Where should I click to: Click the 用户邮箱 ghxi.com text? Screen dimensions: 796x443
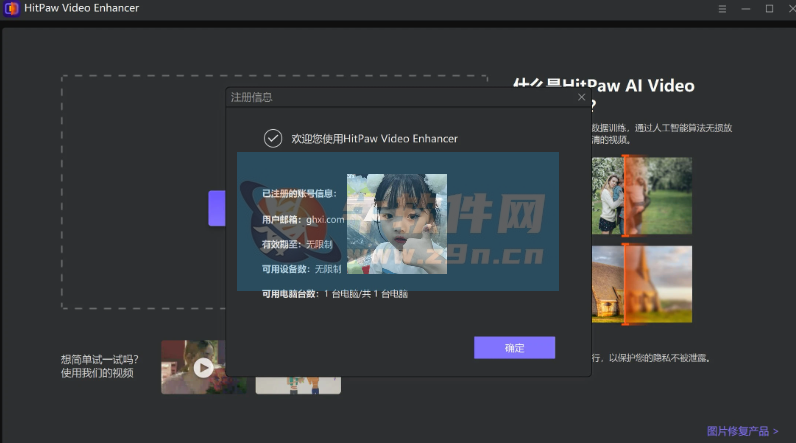click(x=303, y=220)
